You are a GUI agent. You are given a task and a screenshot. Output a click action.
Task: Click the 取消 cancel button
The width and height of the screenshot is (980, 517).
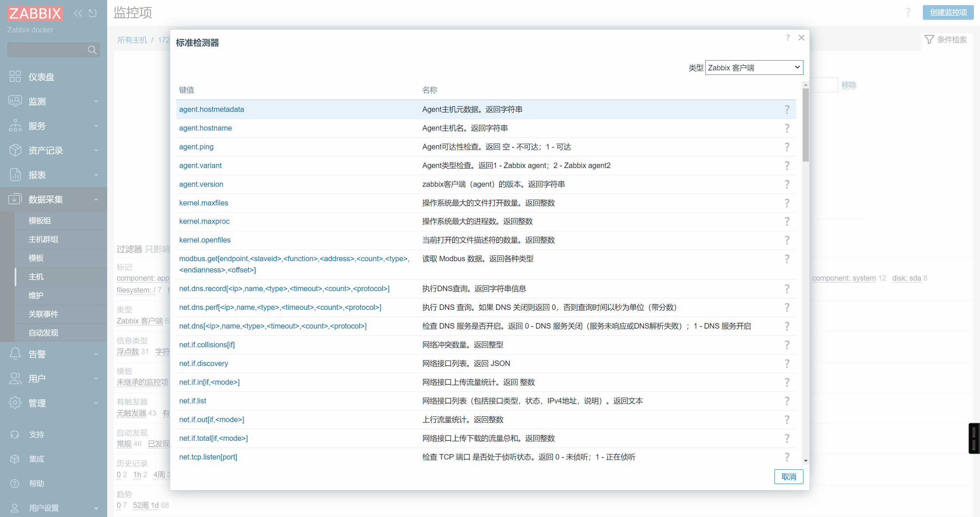coord(789,477)
